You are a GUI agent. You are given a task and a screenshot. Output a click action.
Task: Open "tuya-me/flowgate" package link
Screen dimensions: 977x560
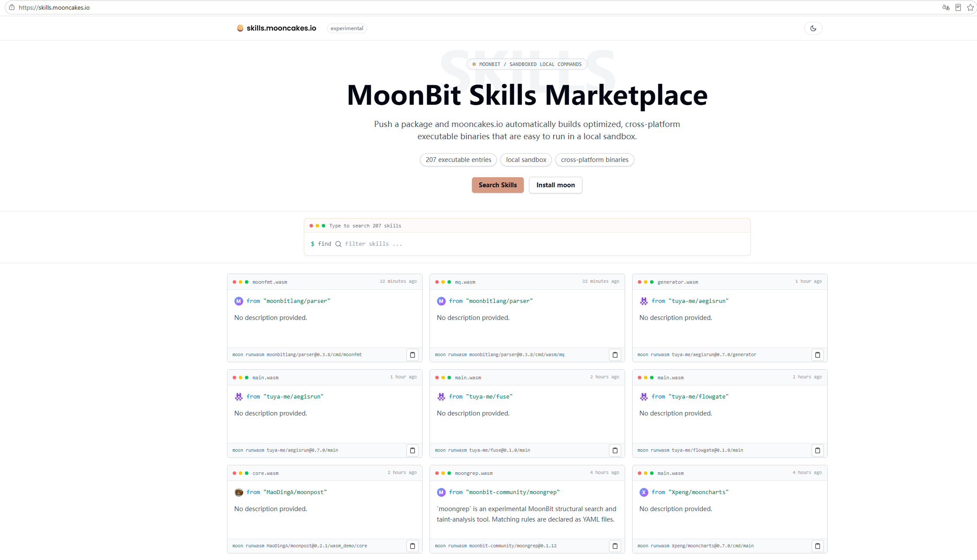tap(698, 397)
